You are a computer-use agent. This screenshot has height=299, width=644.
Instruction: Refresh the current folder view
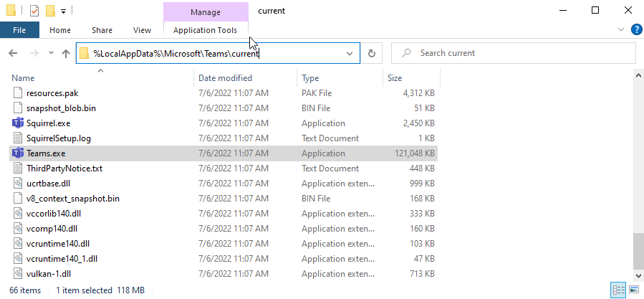tap(372, 54)
